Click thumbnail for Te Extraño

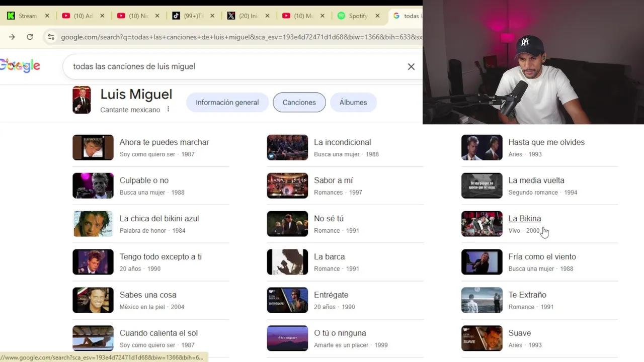click(482, 300)
